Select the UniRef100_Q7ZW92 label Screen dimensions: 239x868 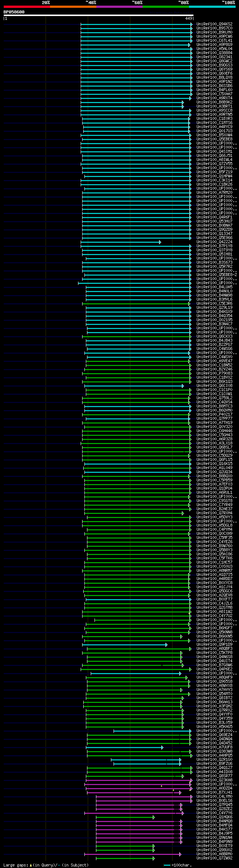214,858
